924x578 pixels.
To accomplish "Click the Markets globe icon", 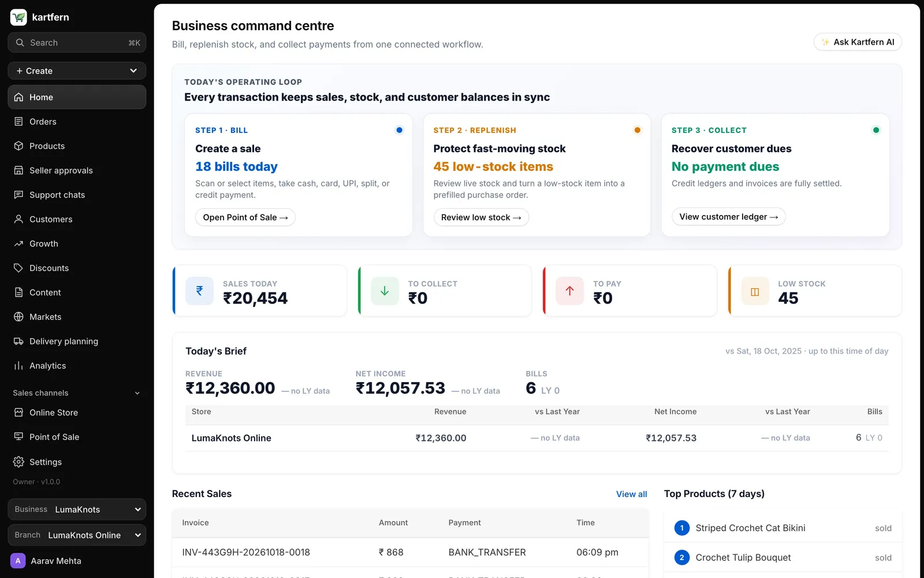I will [x=18, y=317].
